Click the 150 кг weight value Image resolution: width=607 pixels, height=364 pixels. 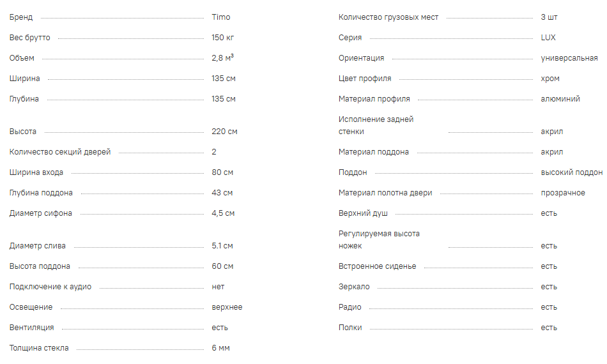223,38
